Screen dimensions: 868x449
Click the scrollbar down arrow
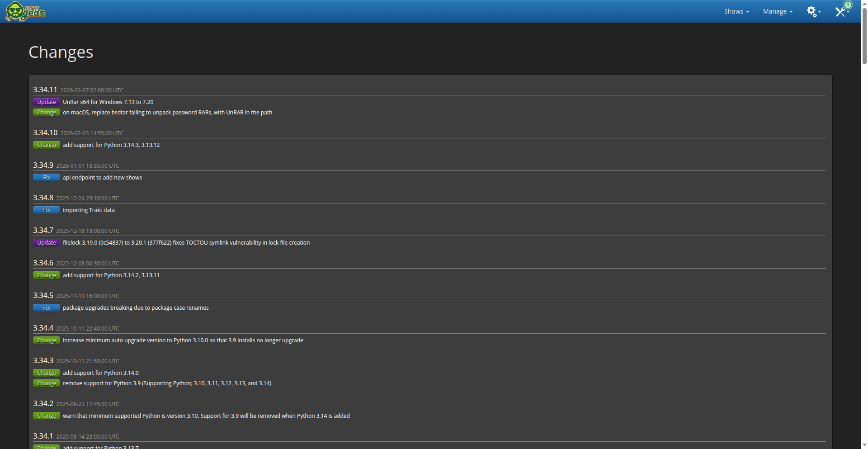point(864,446)
